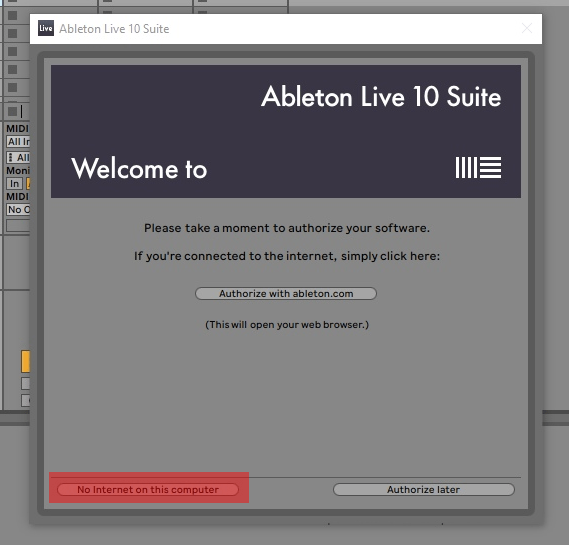Open the All In MIDI input dropdown
Image resolution: width=569 pixels, height=545 pixels.
[18, 142]
